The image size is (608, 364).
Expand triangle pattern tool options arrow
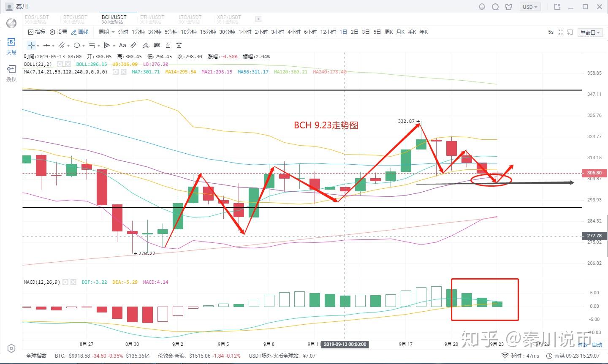(114, 46)
